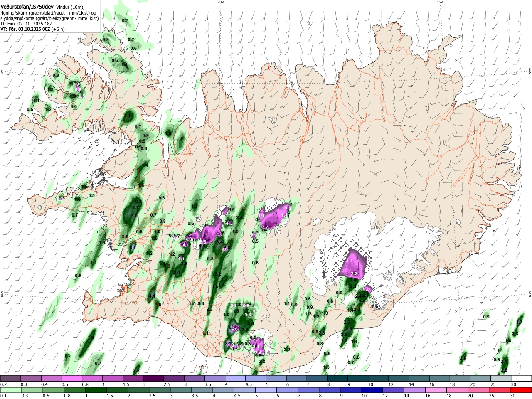Pick the red-pink rain swatch between 25 and 30
Image resolution: width=532 pixels, height=399 pixels.
coord(500,390)
